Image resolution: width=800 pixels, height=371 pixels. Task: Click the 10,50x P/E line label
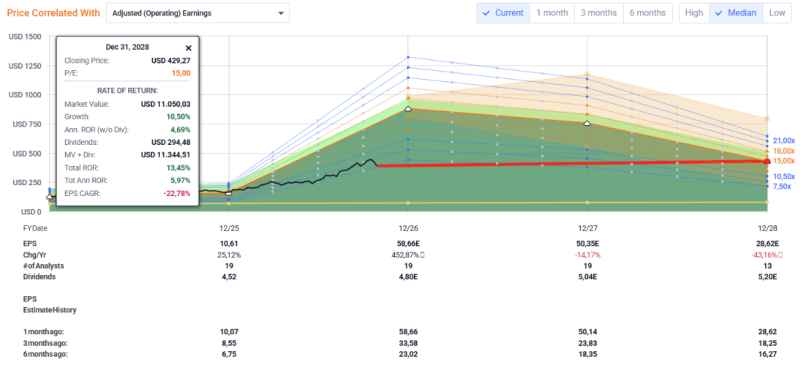point(784,177)
